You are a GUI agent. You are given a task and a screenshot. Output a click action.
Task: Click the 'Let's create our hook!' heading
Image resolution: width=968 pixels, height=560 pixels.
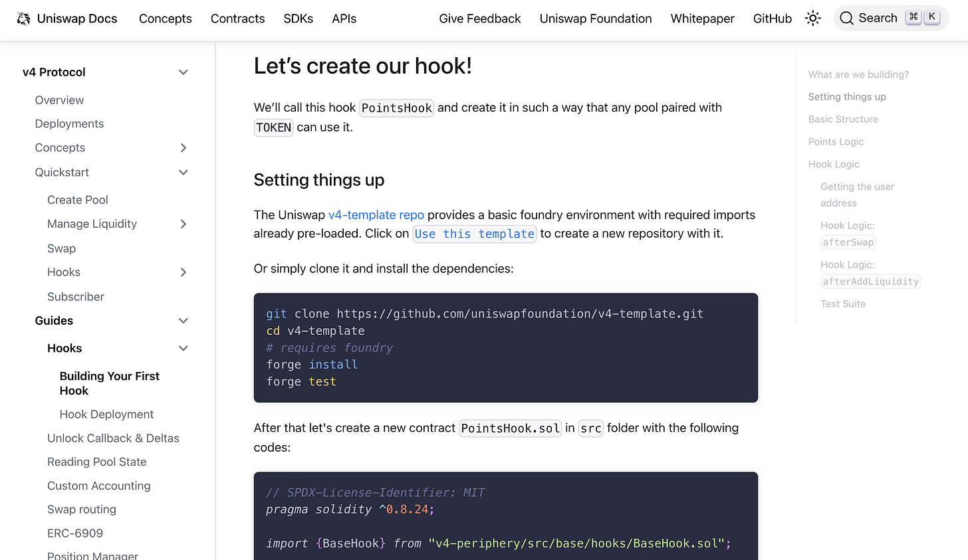[363, 66]
